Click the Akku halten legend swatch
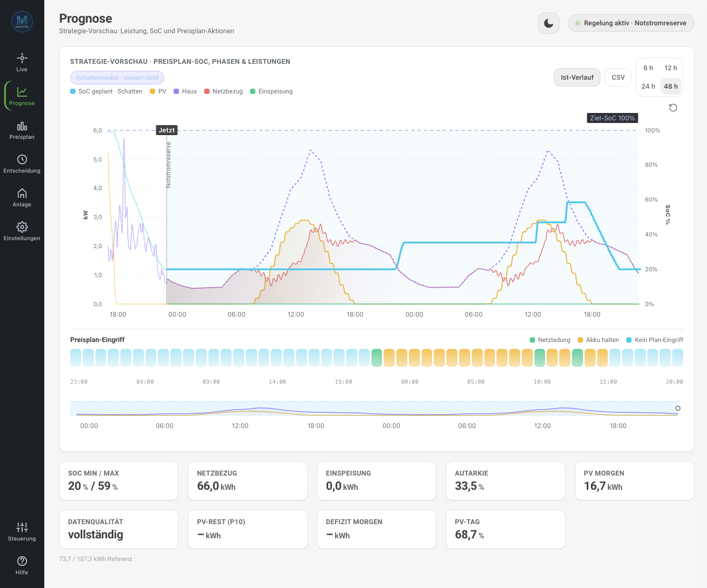 (x=580, y=340)
